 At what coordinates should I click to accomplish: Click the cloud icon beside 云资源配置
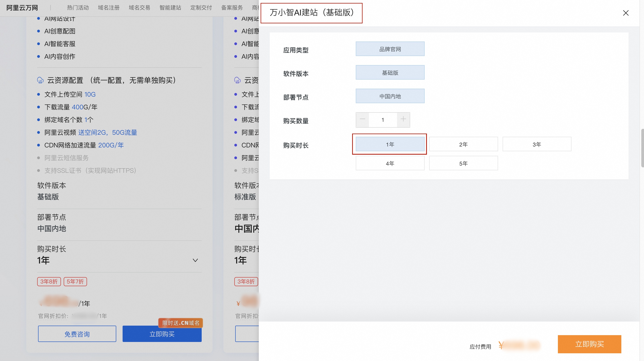[40, 80]
